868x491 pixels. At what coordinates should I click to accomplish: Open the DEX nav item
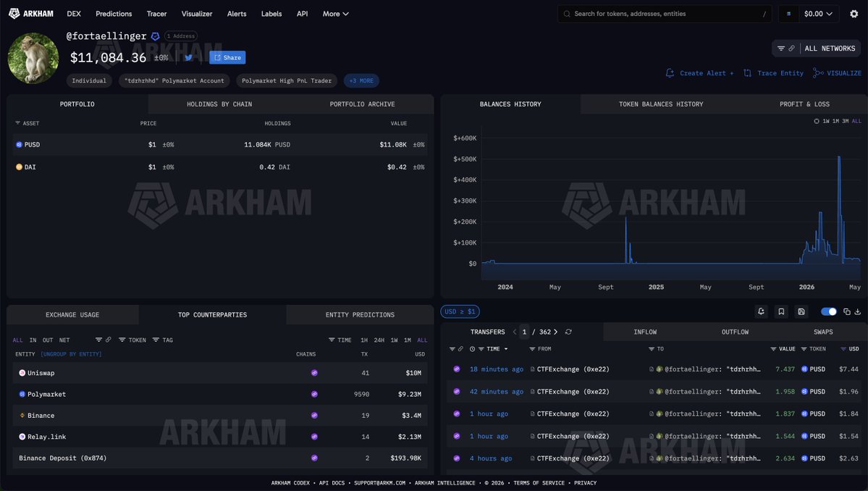[x=74, y=14]
